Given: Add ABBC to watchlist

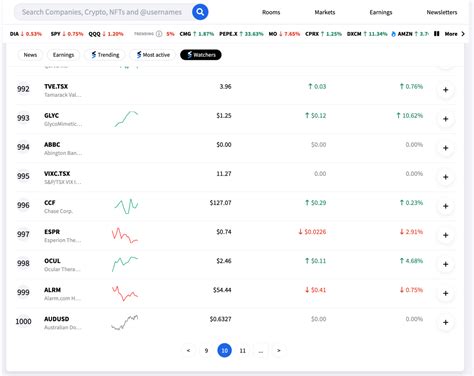Looking at the screenshot, I should pos(445,148).
